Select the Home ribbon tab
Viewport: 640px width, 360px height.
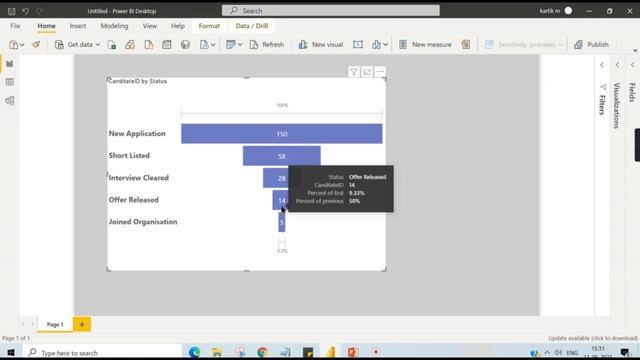coord(47,26)
